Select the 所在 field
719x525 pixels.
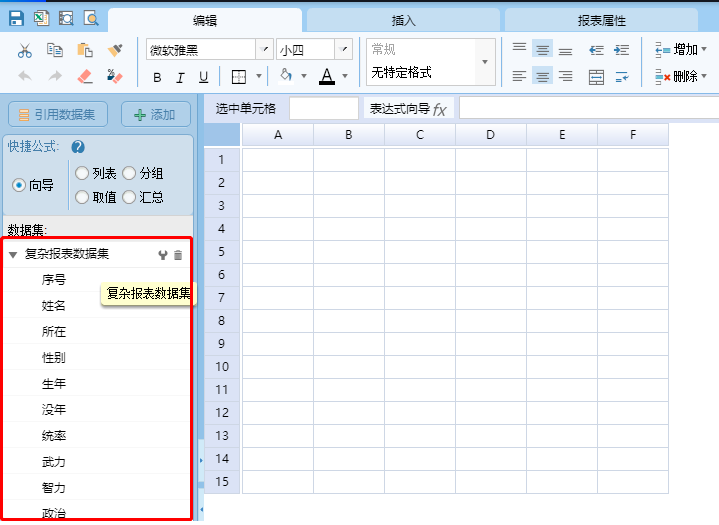[54, 332]
